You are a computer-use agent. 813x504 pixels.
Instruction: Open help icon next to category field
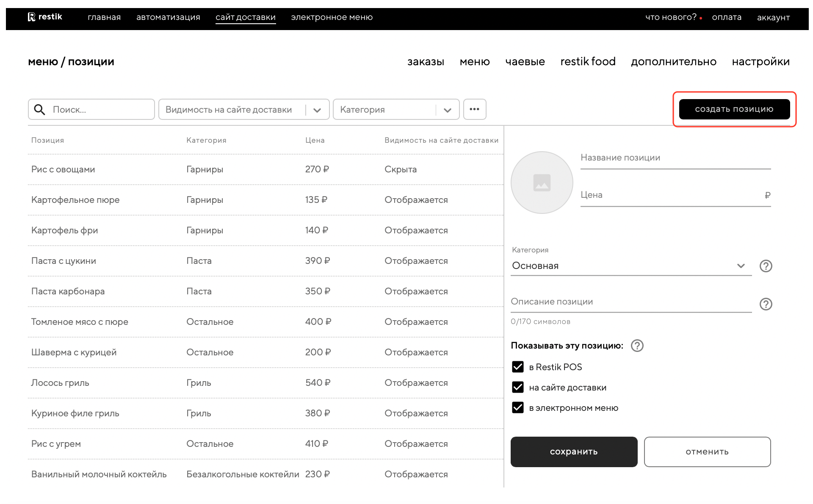coord(766,266)
